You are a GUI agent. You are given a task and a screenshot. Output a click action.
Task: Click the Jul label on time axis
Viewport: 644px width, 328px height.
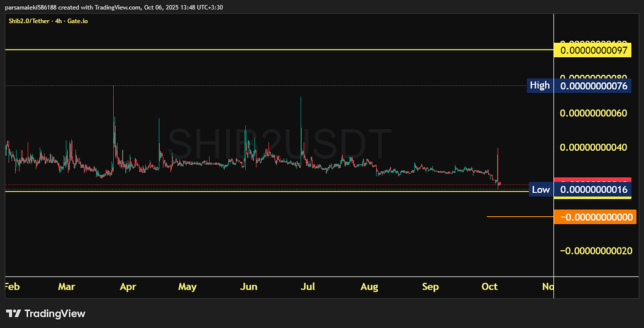(x=308, y=287)
